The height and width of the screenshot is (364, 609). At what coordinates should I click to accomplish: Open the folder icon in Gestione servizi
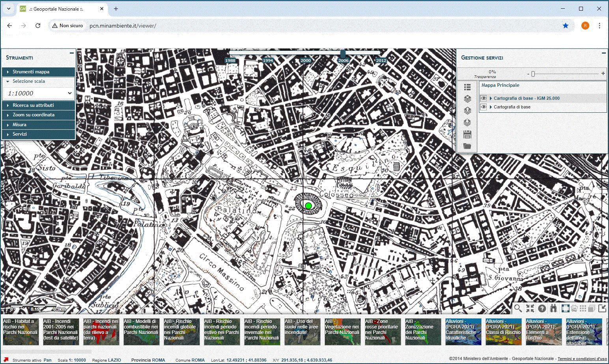[467, 146]
